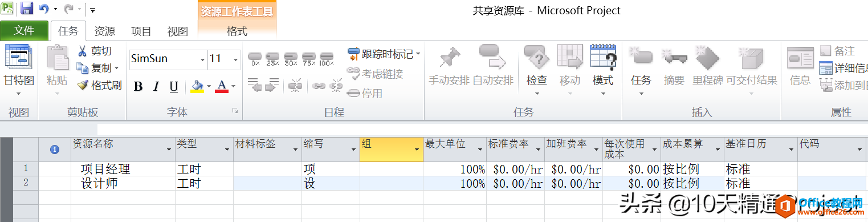868x222 pixels.
Task: Open the 移动 dropdown button
Action: point(569,70)
